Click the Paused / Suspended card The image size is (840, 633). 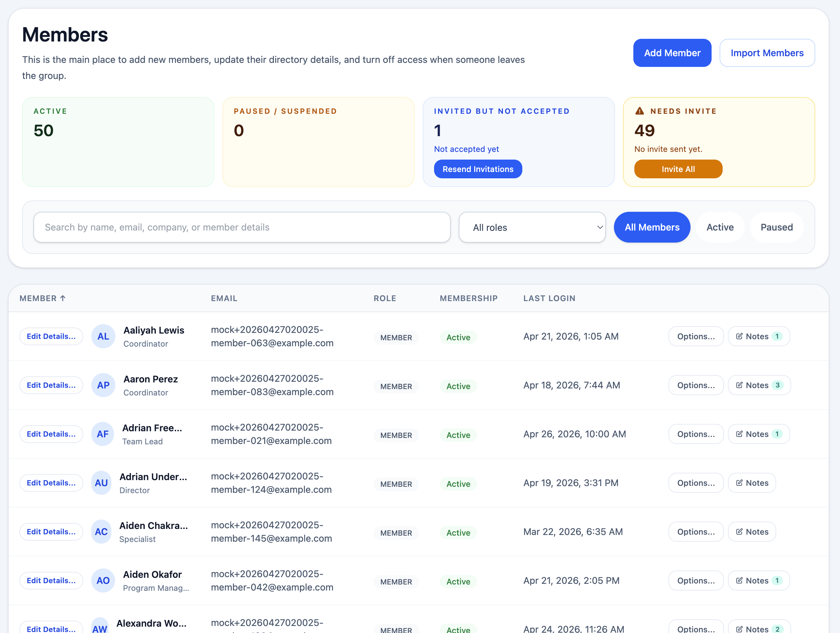pyautogui.click(x=318, y=142)
